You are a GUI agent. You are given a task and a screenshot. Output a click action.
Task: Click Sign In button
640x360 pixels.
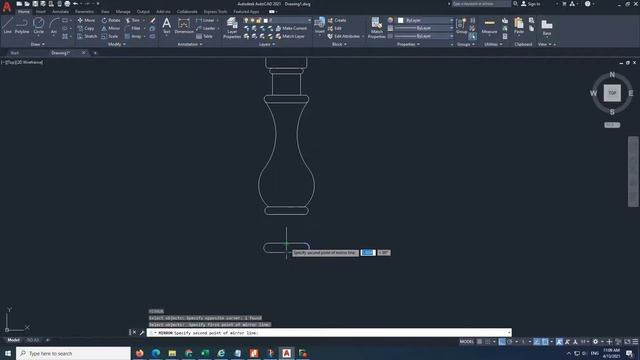coord(531,4)
